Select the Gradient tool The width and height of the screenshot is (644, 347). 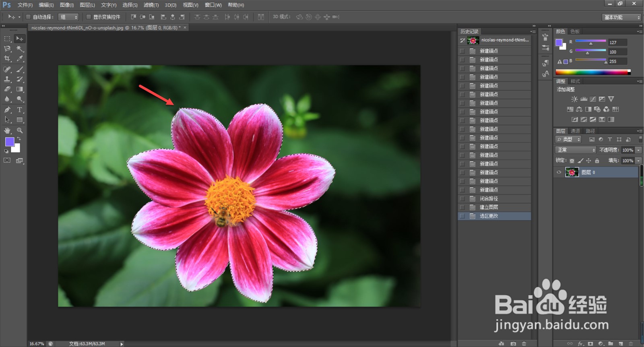tap(19, 89)
